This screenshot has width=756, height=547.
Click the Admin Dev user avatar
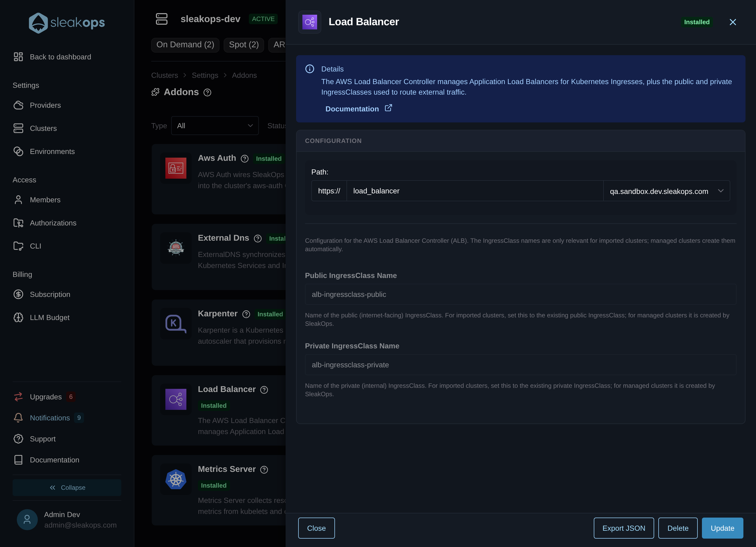tap(27, 520)
